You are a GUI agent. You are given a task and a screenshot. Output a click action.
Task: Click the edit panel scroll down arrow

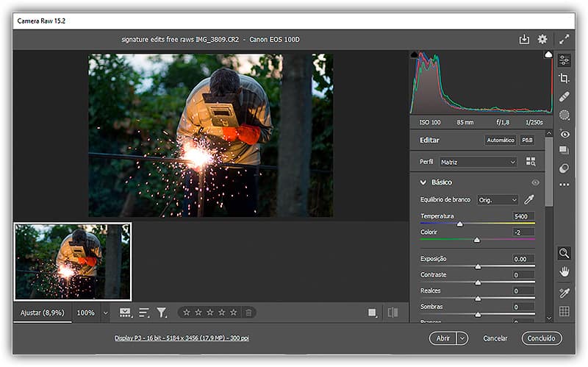click(x=549, y=318)
